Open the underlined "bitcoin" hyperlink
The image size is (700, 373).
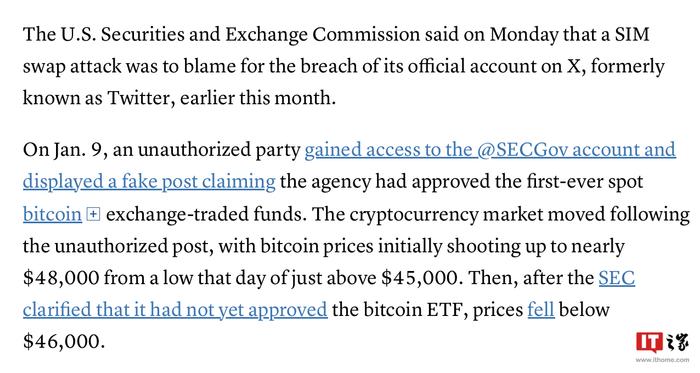tap(52, 214)
